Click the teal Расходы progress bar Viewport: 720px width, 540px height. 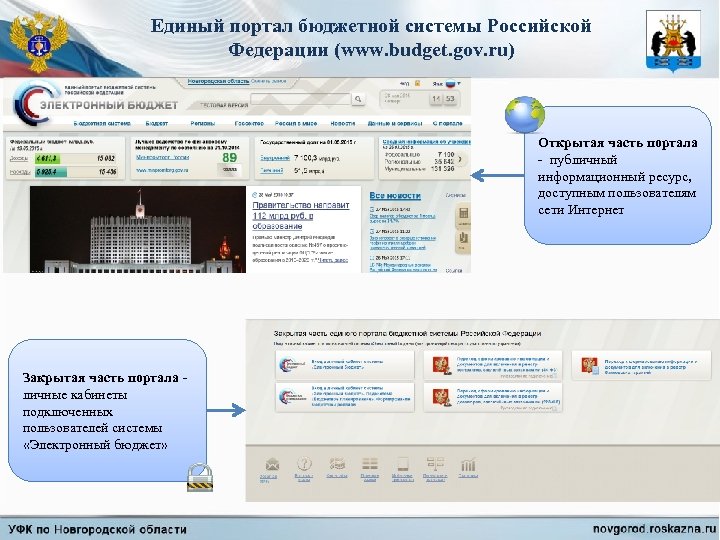coord(51,172)
